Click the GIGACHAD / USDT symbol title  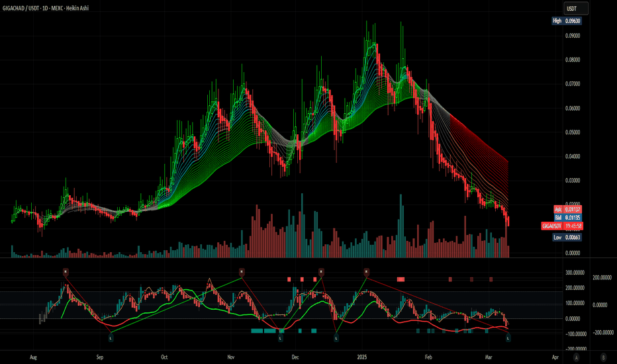[x=21, y=8]
